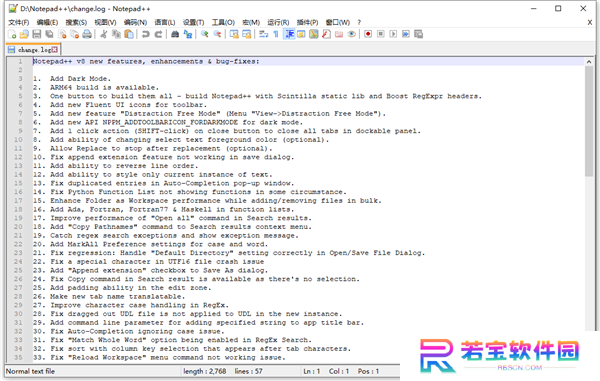This screenshot has width=600, height=381.
Task: Print the document using the printer icon
Action: (x=87, y=34)
